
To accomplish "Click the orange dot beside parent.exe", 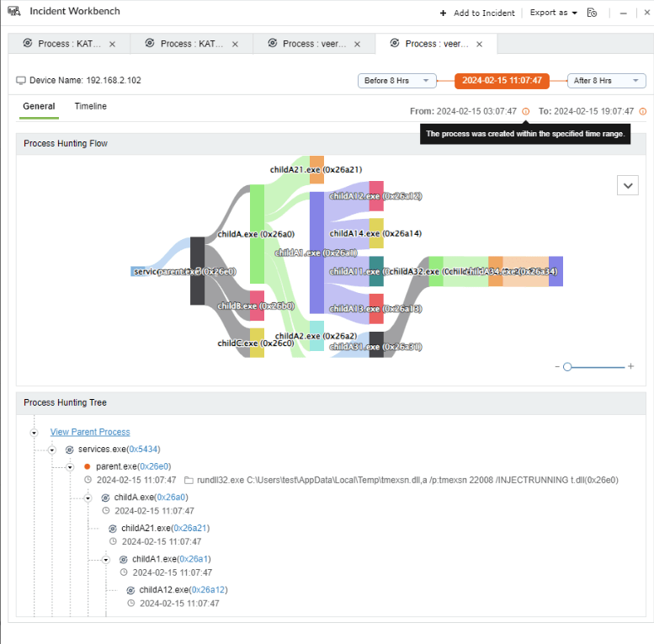I will 88,466.
